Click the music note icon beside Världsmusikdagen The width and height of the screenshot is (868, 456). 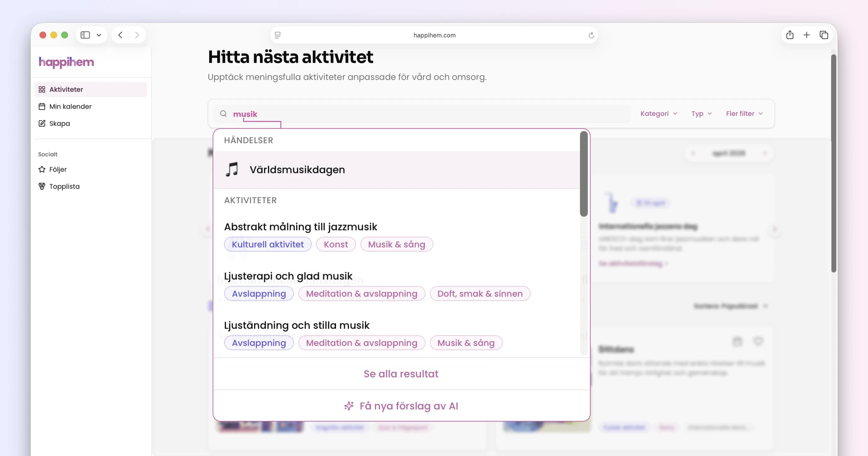pyautogui.click(x=233, y=169)
